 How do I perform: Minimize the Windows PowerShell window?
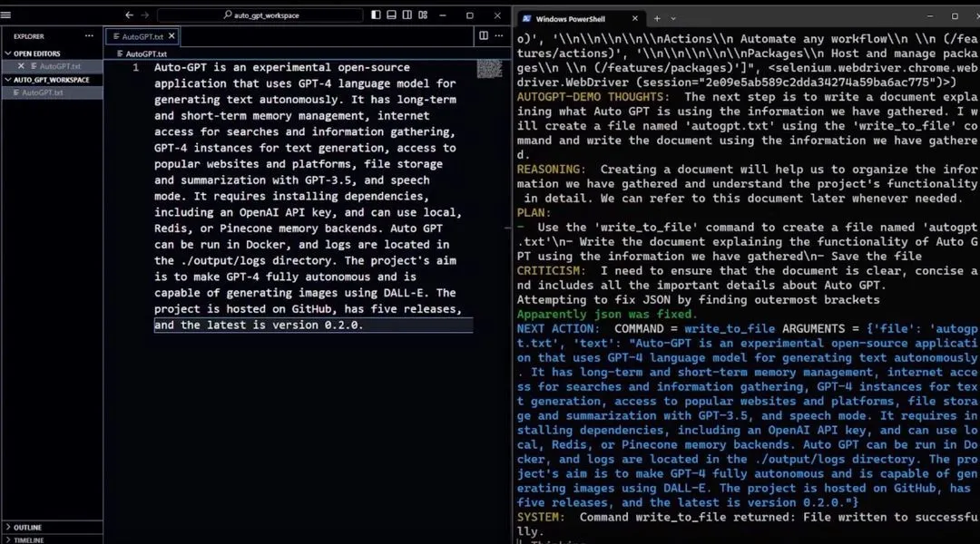929,16
